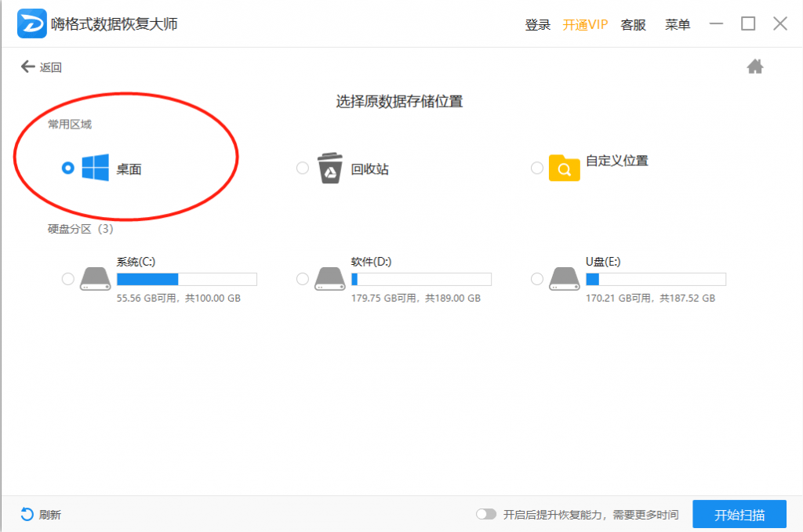Click the 软件(D:) usage bar
The height and width of the screenshot is (532, 803).
421,279
